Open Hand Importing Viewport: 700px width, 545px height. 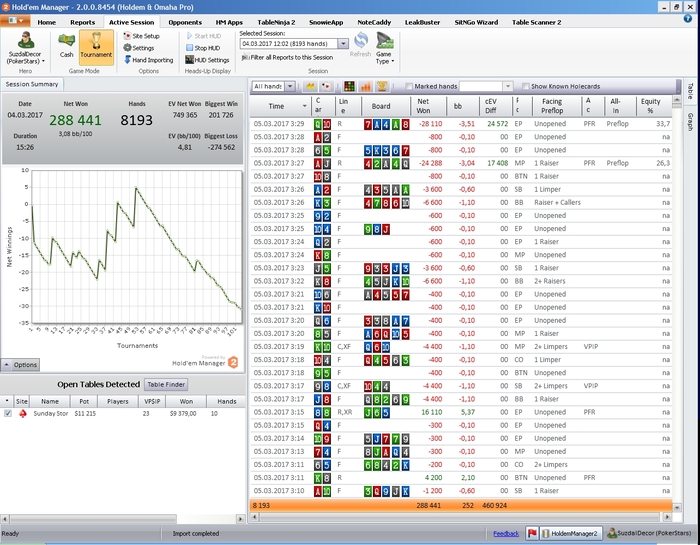(x=148, y=60)
